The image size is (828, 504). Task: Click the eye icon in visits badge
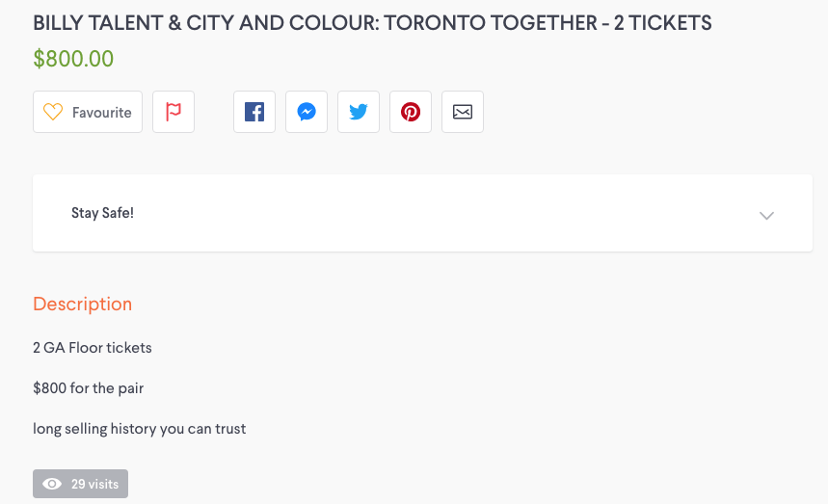[x=52, y=484]
